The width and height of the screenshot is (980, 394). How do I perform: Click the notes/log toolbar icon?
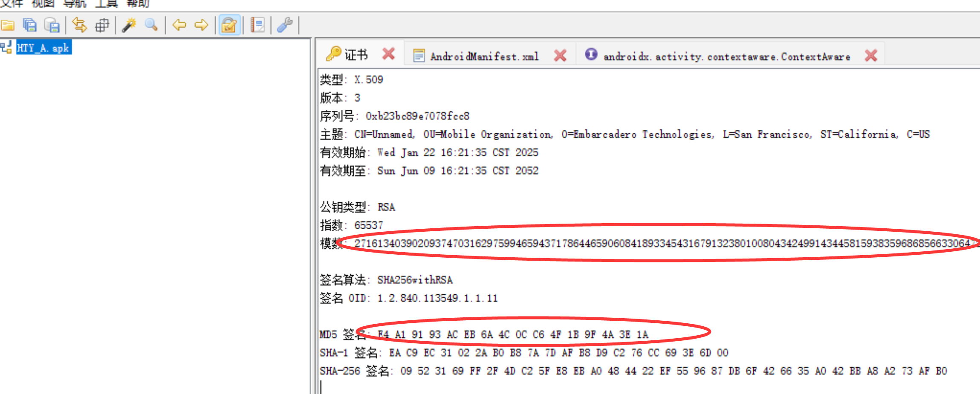257,25
